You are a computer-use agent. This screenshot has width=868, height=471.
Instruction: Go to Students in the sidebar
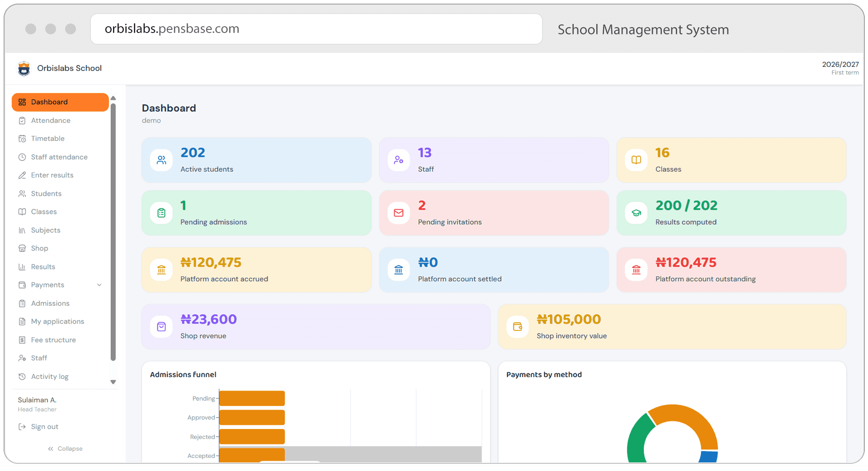tap(60, 193)
